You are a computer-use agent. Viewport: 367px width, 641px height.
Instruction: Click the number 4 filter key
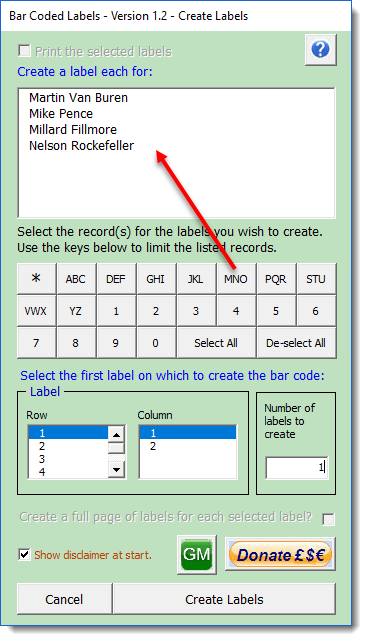coord(236,311)
